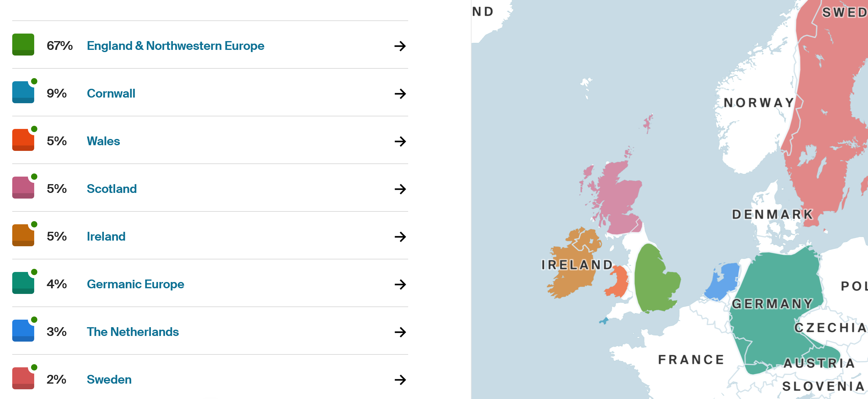Click the blue Cornwall color swatch
Image resolution: width=868 pixels, height=399 pixels.
coord(23,92)
